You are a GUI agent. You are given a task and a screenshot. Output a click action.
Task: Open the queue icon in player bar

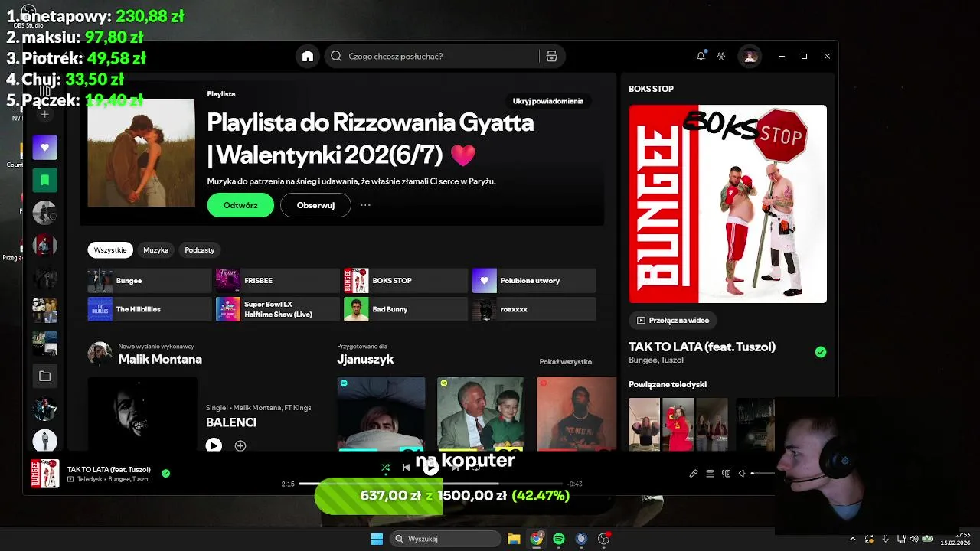pos(710,474)
